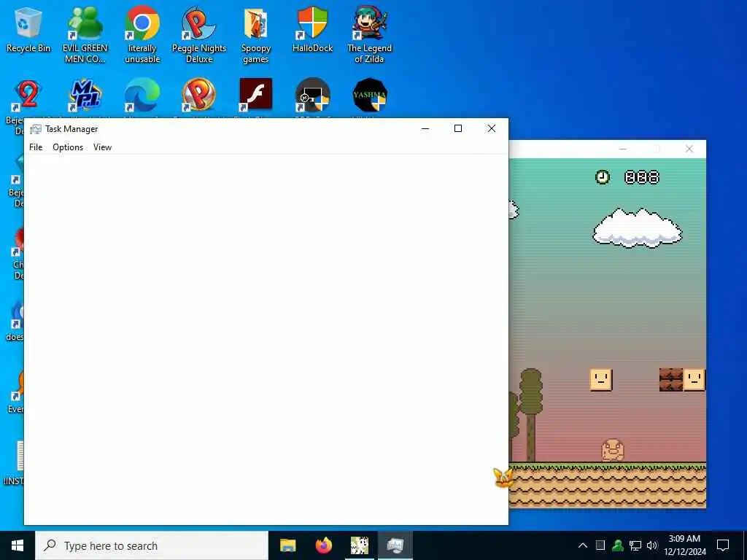Launch HalloDock desktop shortcut
747x560 pixels.
click(x=312, y=29)
